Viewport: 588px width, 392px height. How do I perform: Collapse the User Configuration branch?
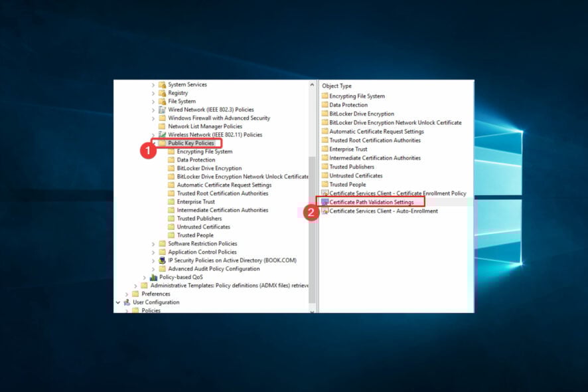(118, 302)
